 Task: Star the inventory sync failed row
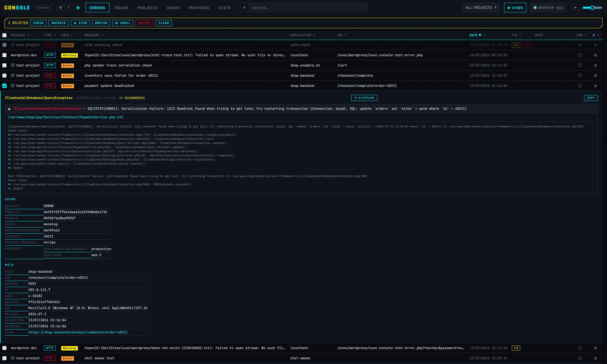tap(595, 76)
